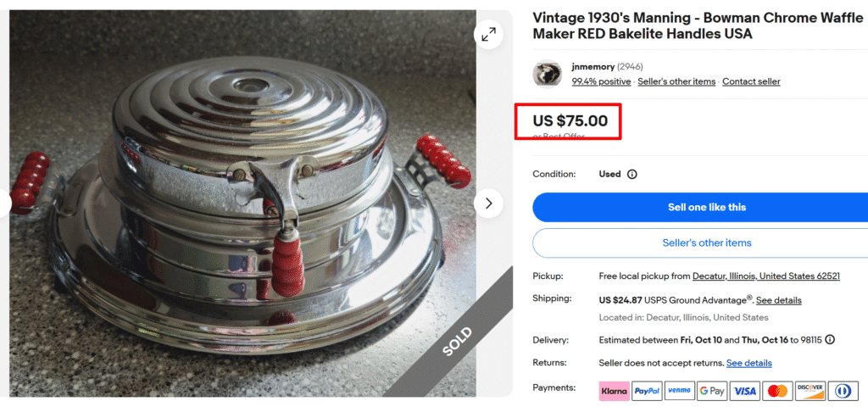The height and width of the screenshot is (407, 868).
Task: Click the Discover card icon
Action: click(810, 391)
